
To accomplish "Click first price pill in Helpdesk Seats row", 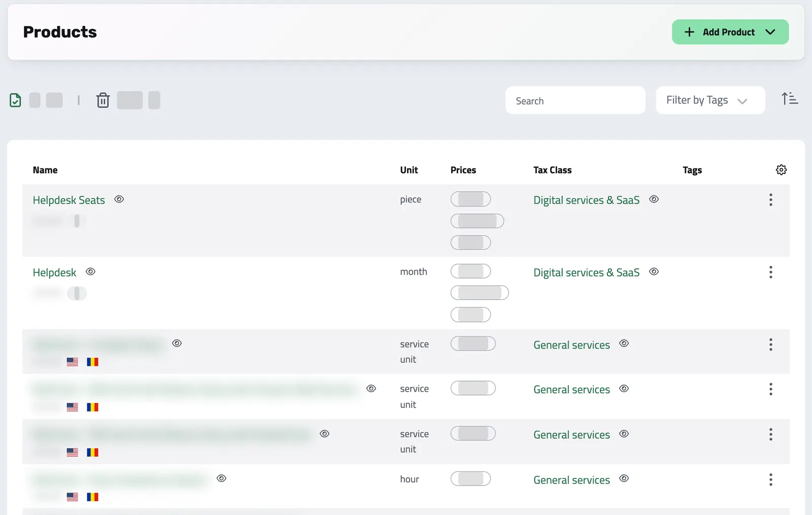I will [x=470, y=199].
